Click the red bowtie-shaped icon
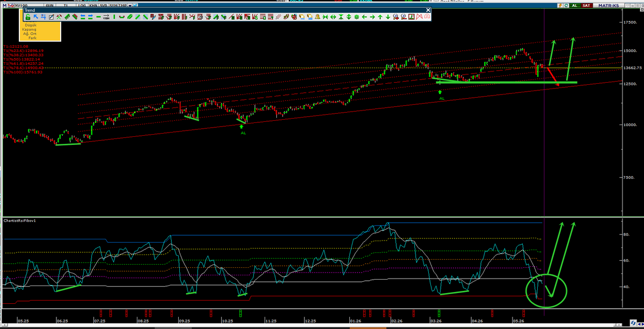644x329 pixels. click(x=419, y=17)
